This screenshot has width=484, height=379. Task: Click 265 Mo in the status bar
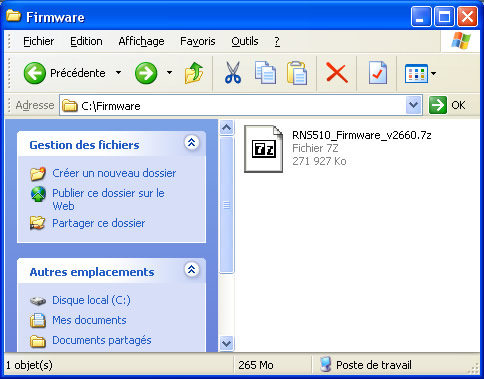(256, 365)
